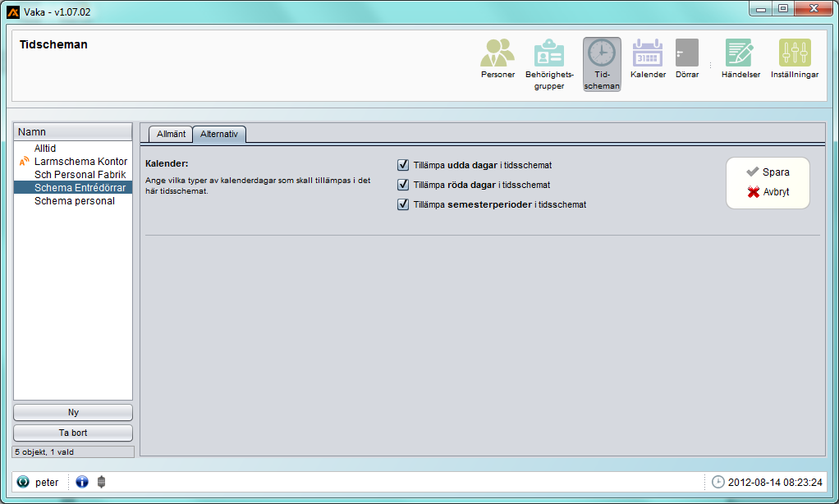Open Behörighetsgrupper from the toolbar
This screenshot has width=839, height=504.
tap(549, 64)
